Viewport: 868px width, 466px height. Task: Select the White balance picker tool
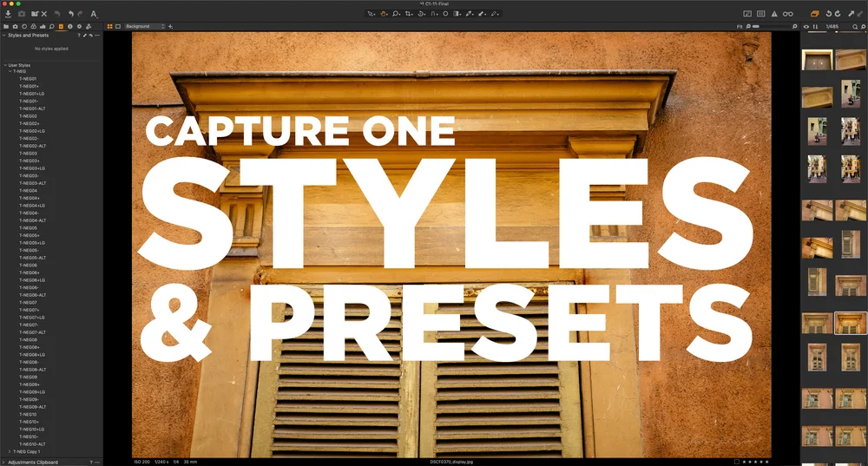point(470,13)
